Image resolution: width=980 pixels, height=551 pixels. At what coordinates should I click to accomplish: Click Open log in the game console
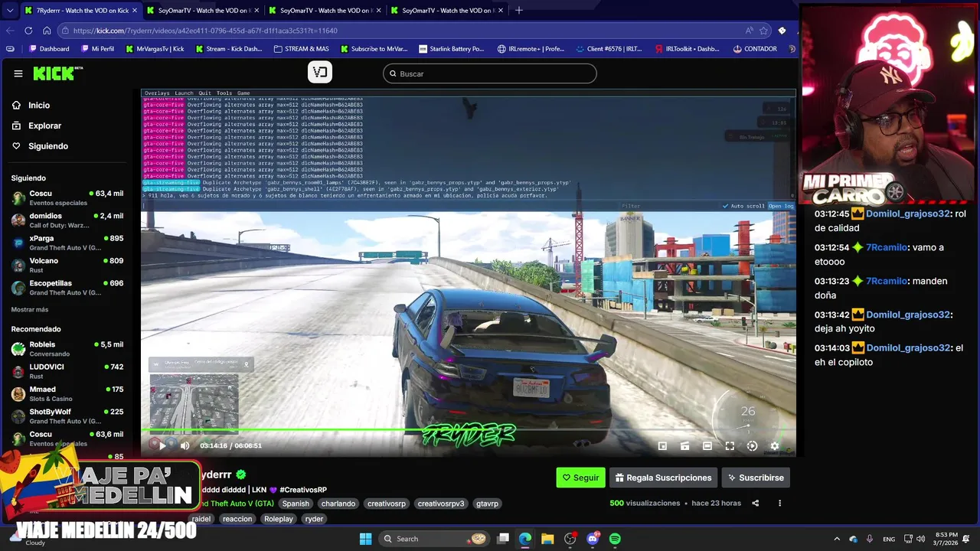point(781,206)
